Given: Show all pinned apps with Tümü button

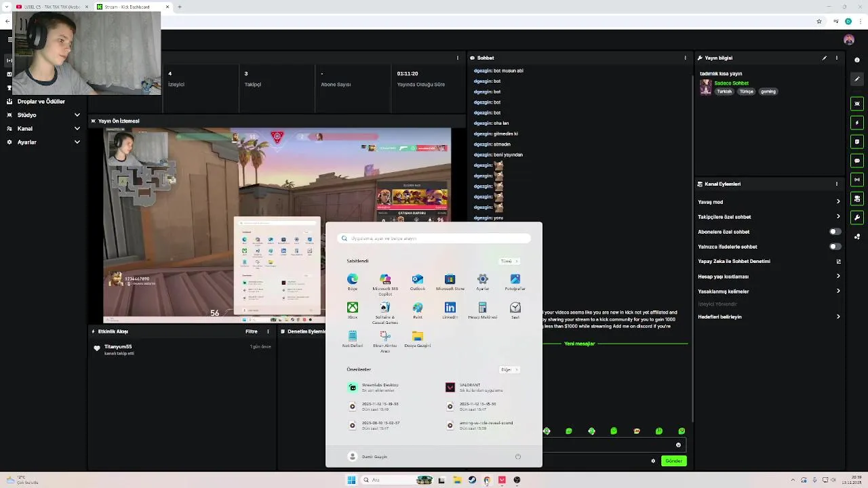Looking at the screenshot, I should [x=509, y=261].
